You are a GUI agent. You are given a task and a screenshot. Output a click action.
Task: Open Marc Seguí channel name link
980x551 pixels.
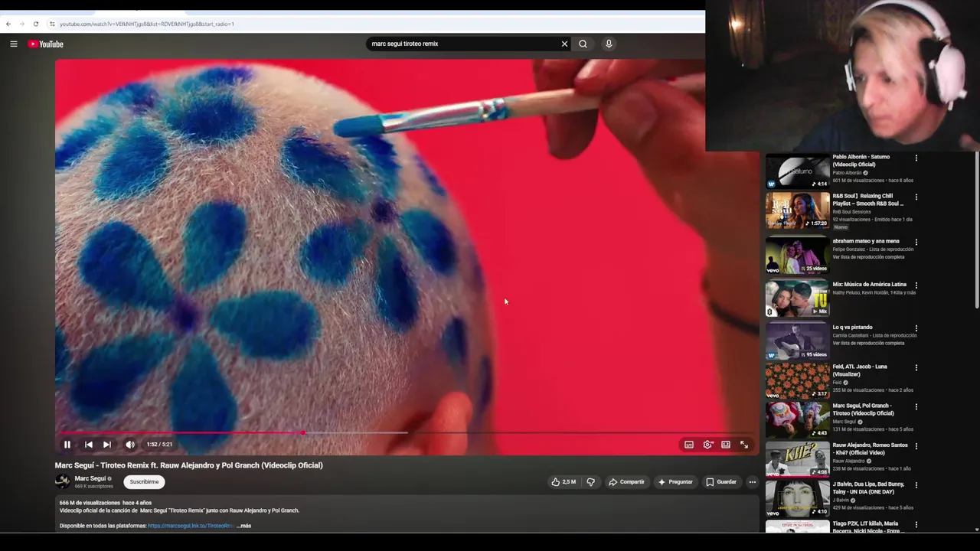[90, 478]
